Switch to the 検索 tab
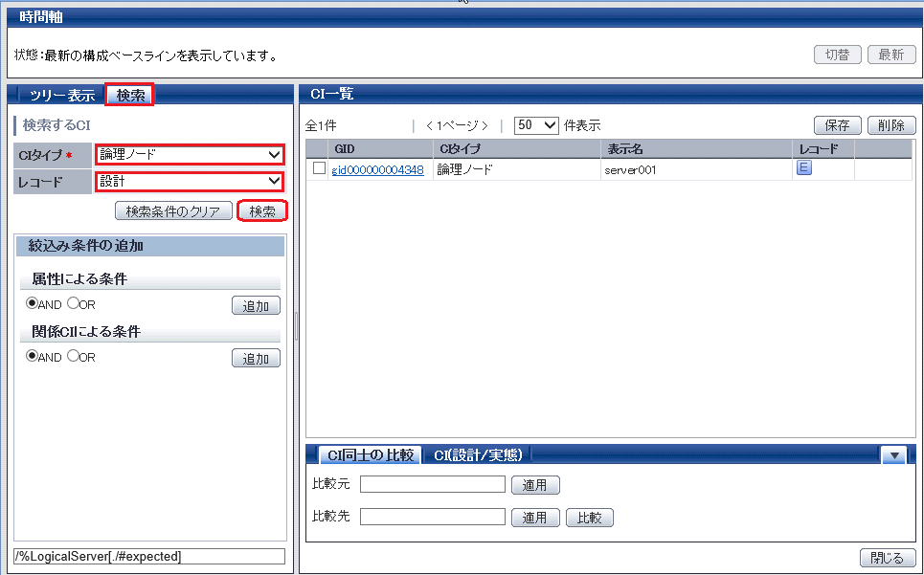Image resolution: width=924 pixels, height=575 pixels. point(129,95)
